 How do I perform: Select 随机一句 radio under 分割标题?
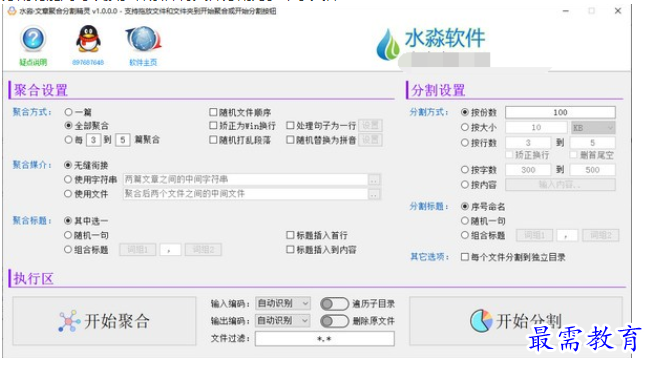tap(465, 221)
